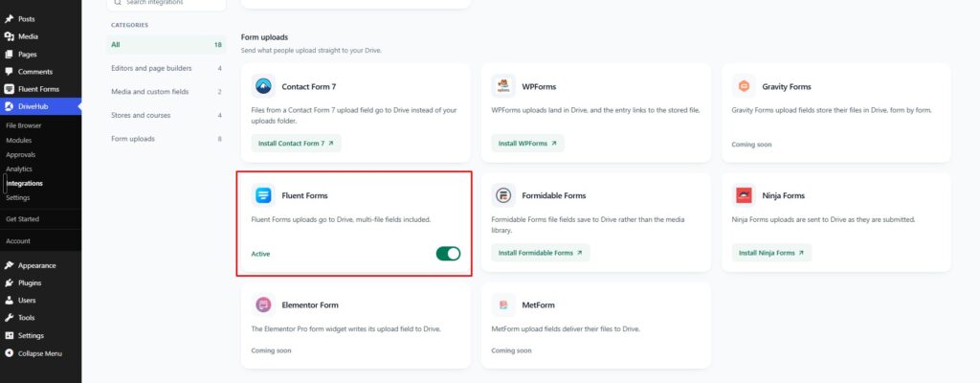980x383 pixels.
Task: Click the Collapse Menu arrow icon
Action: click(10, 353)
